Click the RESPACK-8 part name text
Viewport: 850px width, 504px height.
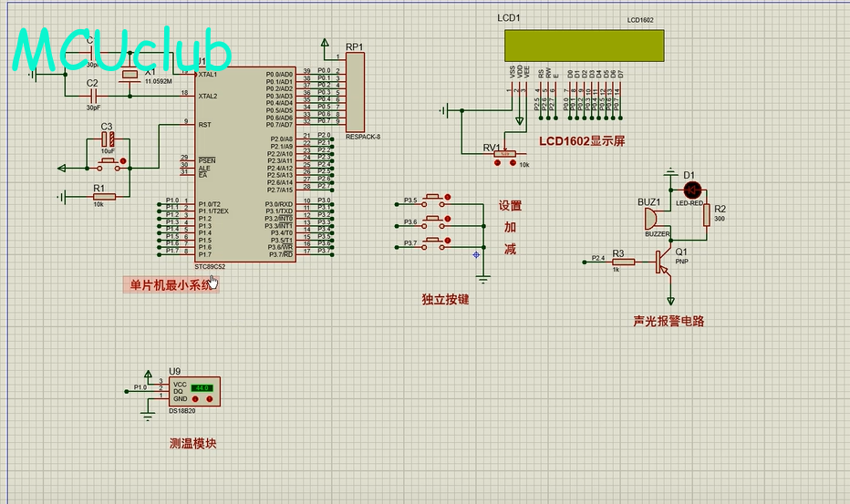(363, 137)
